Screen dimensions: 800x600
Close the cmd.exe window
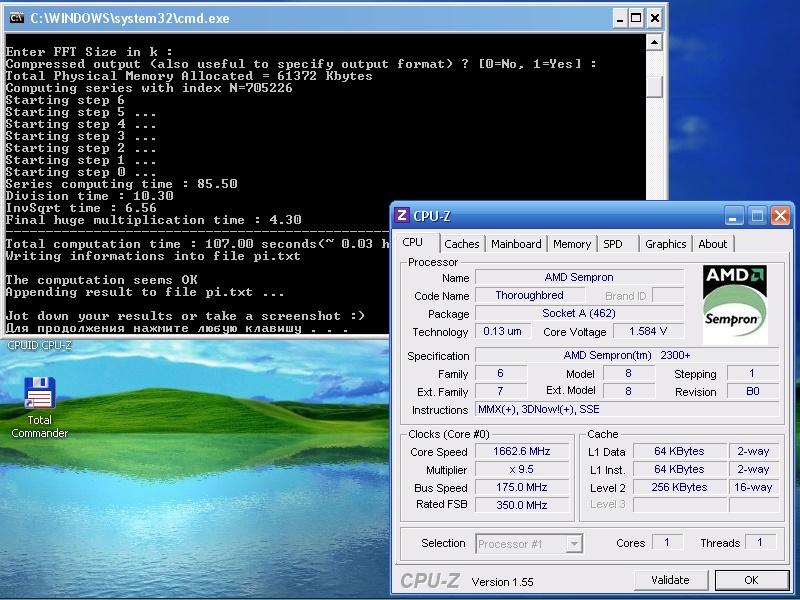(x=655, y=19)
